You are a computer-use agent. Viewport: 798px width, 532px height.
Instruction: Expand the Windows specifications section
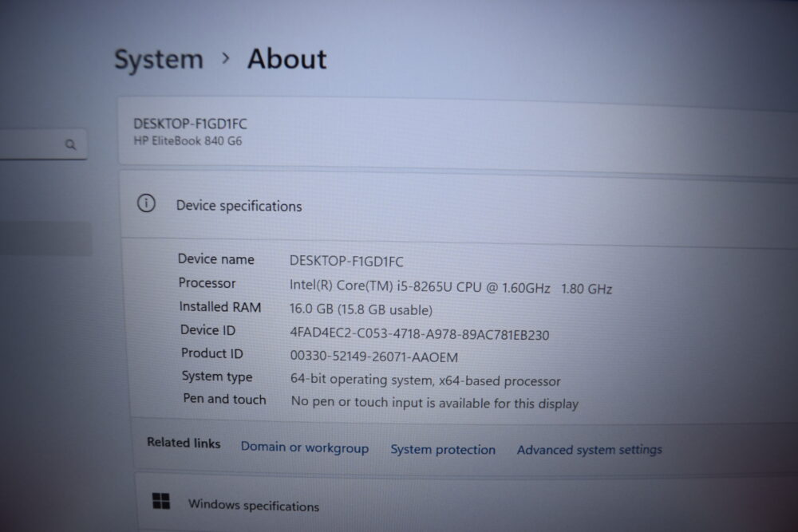coord(467,505)
